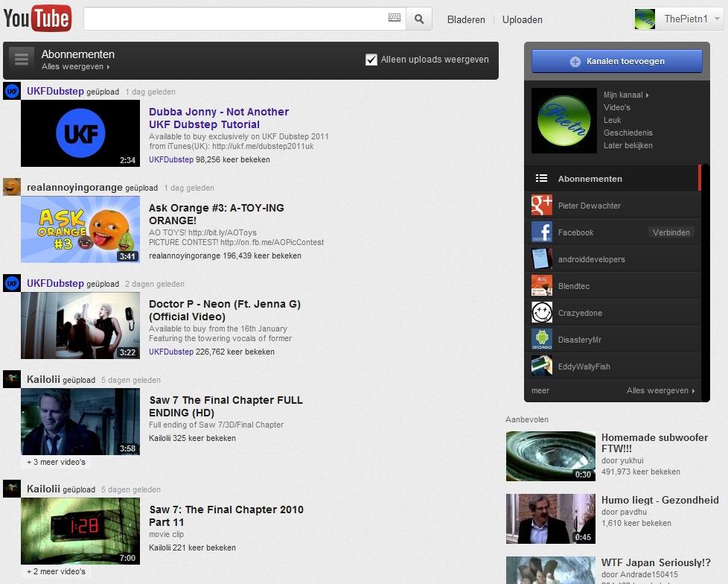Select Abonnementen tab in sidebar

click(612, 179)
